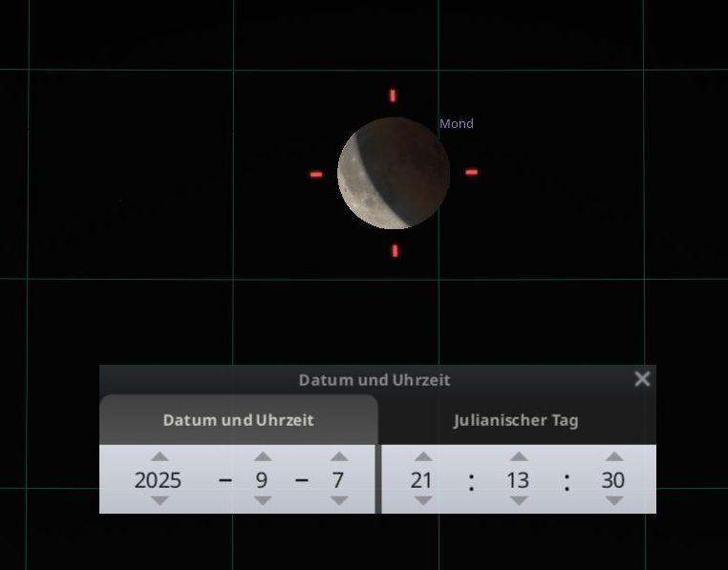Raise the hour value using the up arrow
The height and width of the screenshot is (570, 728).
click(x=422, y=457)
